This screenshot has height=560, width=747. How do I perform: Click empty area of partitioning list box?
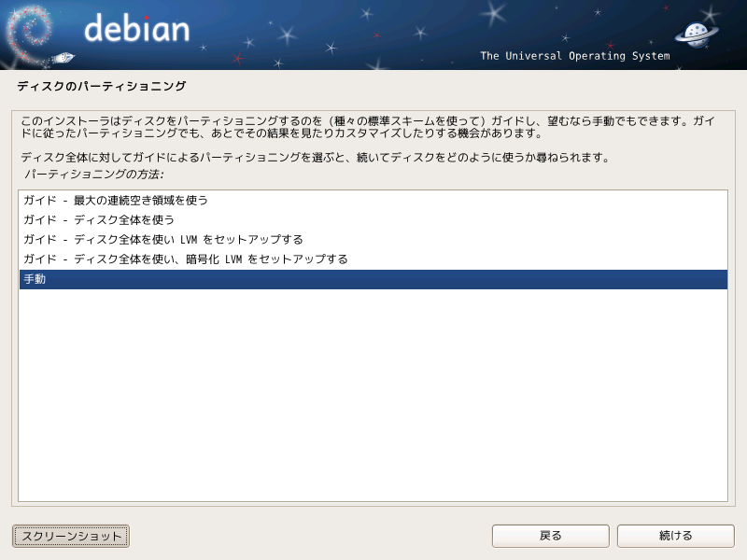(373, 395)
